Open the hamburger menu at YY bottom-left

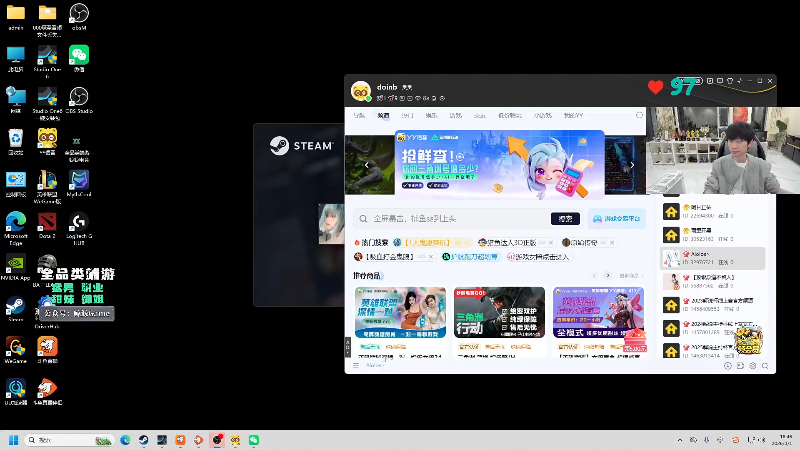click(x=356, y=365)
